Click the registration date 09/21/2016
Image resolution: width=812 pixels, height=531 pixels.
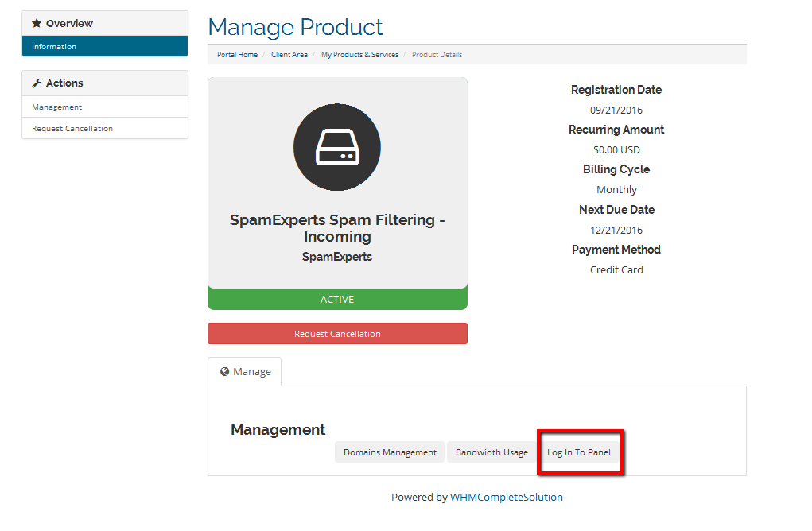[616, 110]
